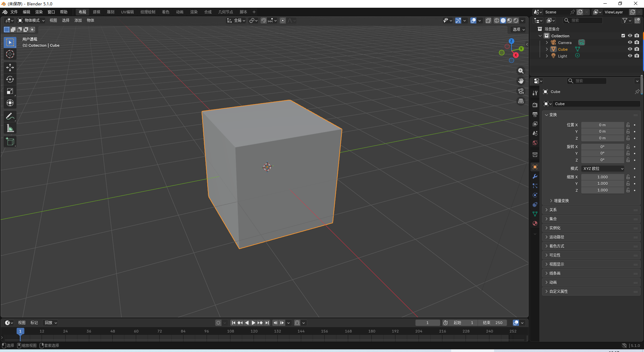Hide the Light in the viewport
Image resolution: width=644 pixels, height=352 pixels.
(630, 56)
